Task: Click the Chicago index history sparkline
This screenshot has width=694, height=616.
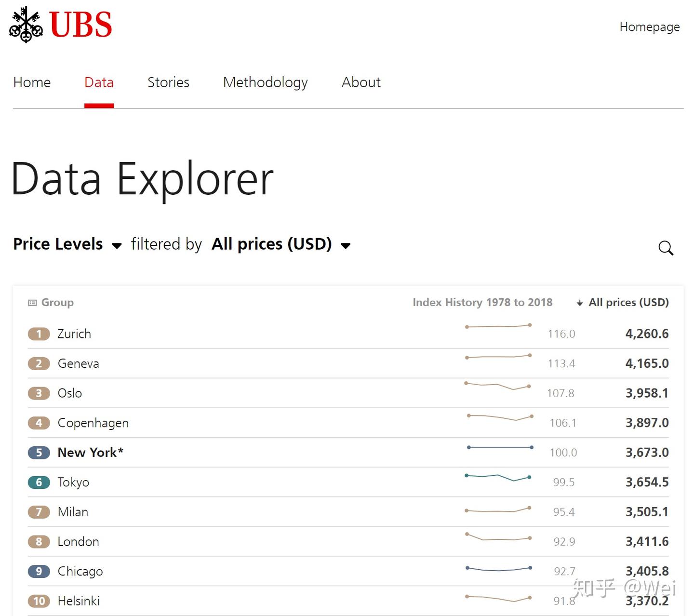Action: pyautogui.click(x=499, y=569)
